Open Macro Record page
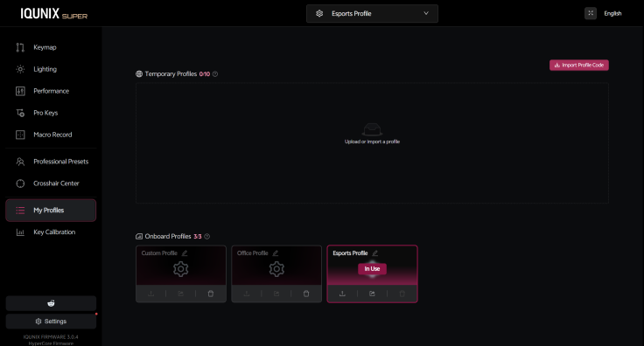644x346 pixels. click(51, 135)
